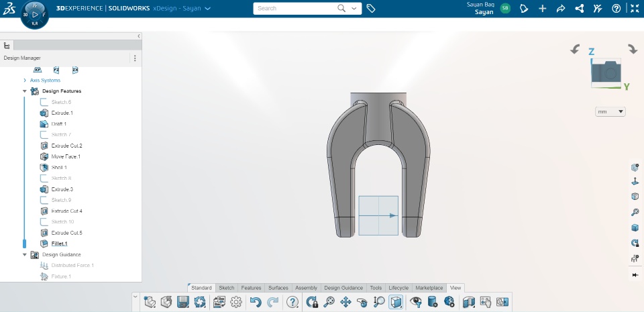Toggle the hide/show eye filter
The height and width of the screenshot is (312, 644).
coord(416,303)
